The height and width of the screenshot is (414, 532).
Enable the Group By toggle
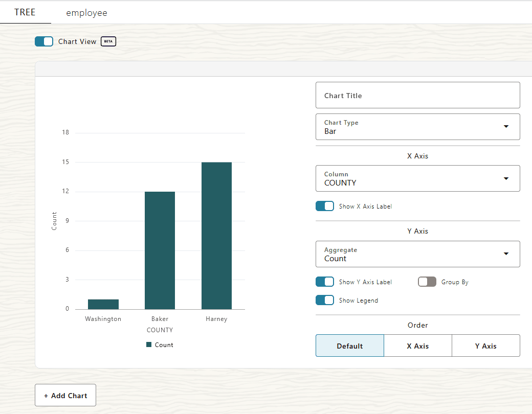427,282
